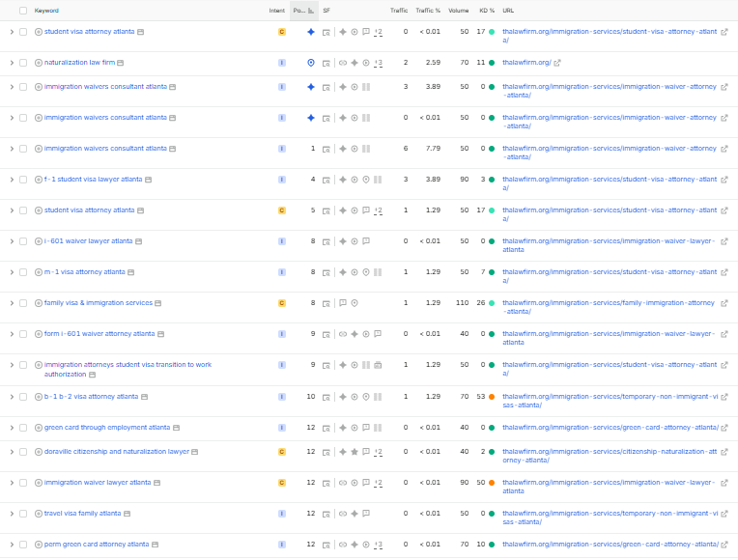The height and width of the screenshot is (560, 738).
Task: Expand the green card through employment atlanta row
Action: click(12, 428)
